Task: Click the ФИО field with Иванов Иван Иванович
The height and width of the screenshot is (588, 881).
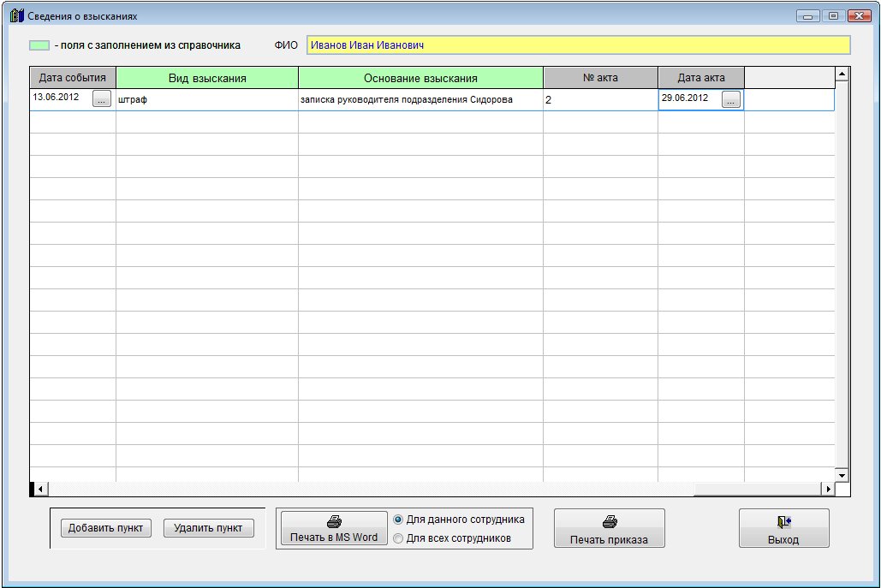Action: (x=578, y=45)
